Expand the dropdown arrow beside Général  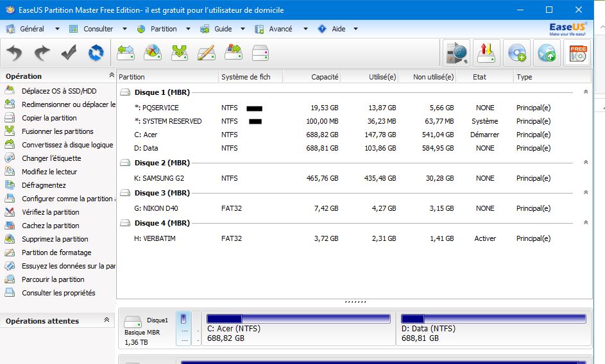[x=57, y=29]
